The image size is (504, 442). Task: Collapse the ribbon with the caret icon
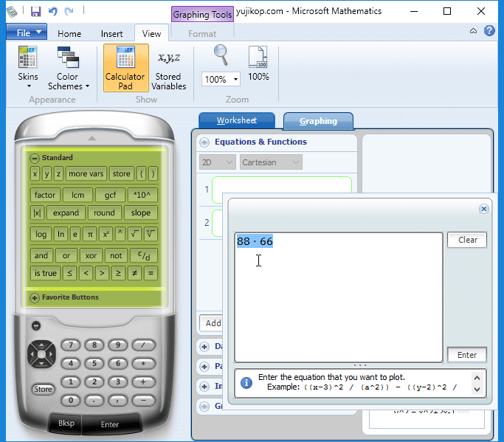click(473, 31)
